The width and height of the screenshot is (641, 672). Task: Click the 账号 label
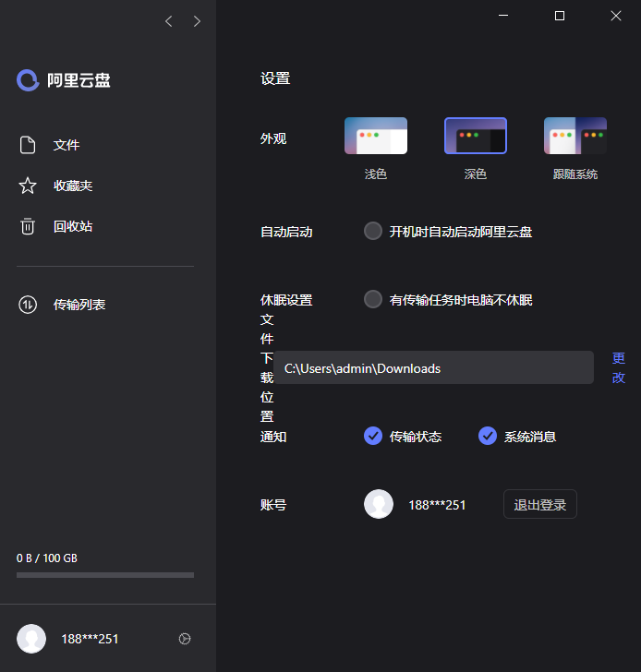(x=273, y=505)
